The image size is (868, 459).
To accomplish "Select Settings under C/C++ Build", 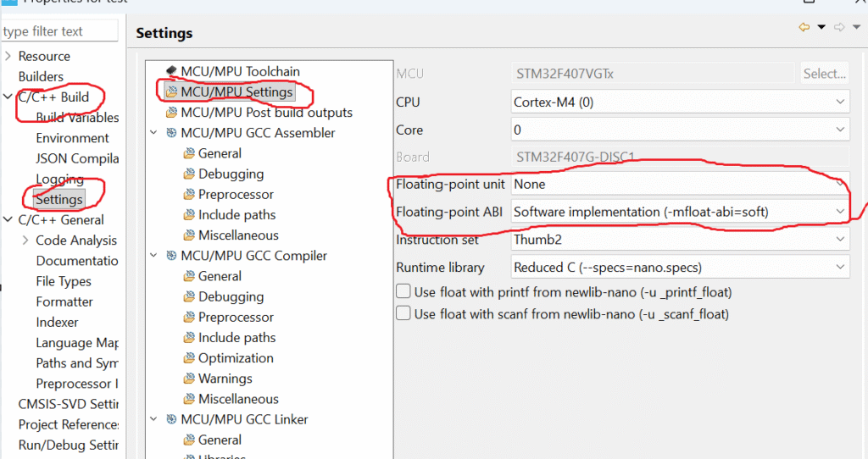I will pyautogui.click(x=59, y=199).
